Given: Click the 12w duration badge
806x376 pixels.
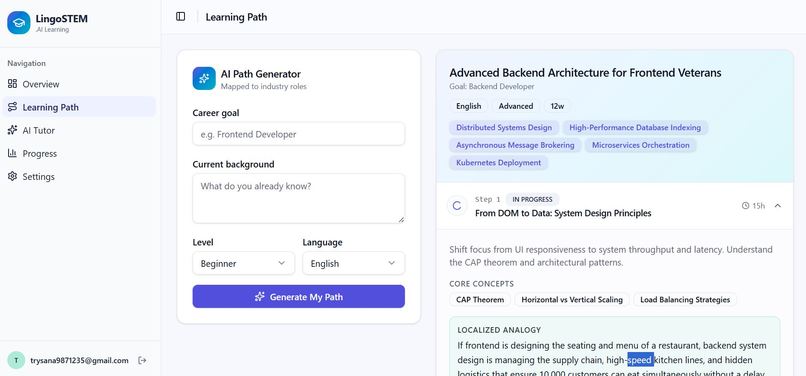Looking at the screenshot, I should 557,106.
